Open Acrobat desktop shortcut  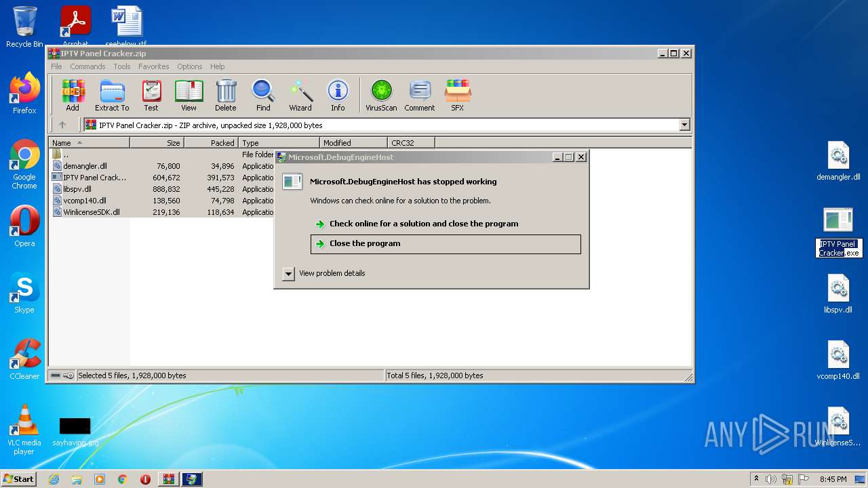(x=75, y=26)
